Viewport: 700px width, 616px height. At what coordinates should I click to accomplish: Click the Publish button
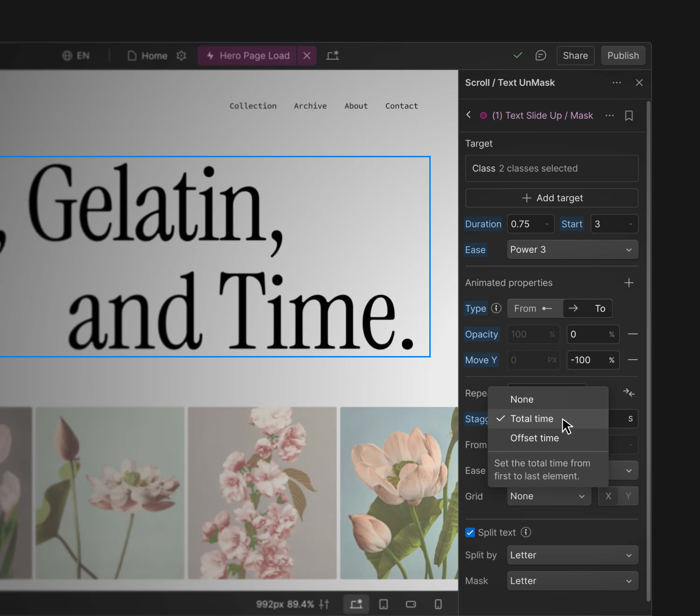[623, 56]
